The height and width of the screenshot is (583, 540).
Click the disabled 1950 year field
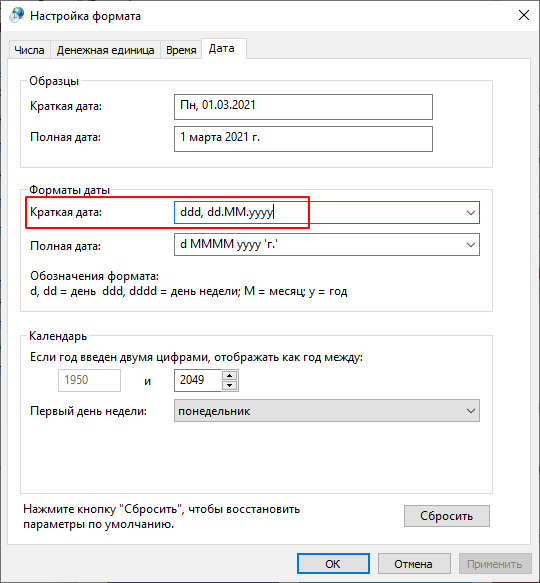click(89, 380)
